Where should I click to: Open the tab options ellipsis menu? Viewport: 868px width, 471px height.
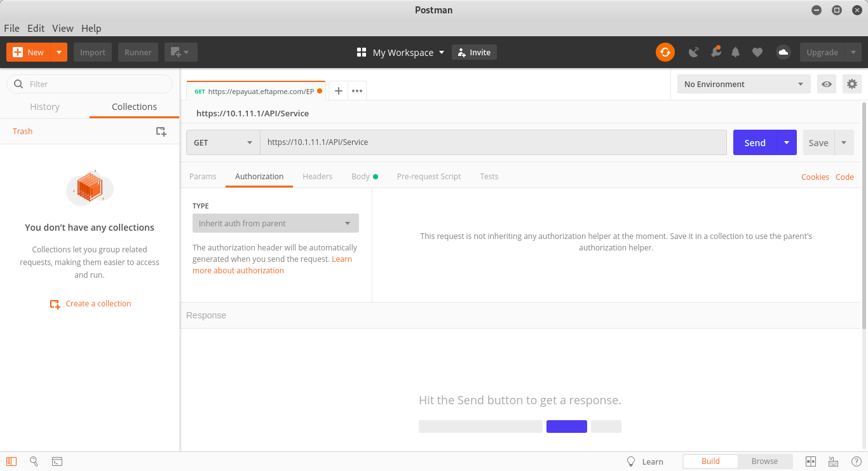tap(357, 91)
